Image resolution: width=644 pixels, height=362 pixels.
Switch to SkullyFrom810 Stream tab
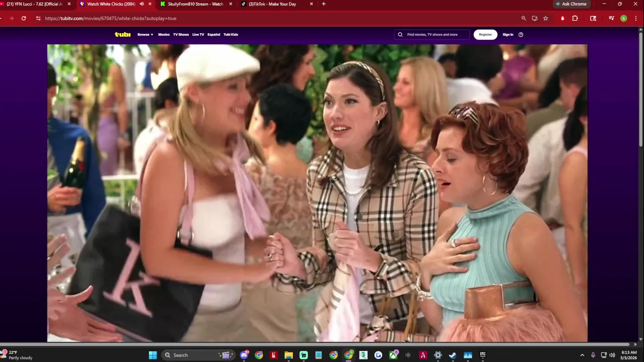pyautogui.click(x=195, y=4)
